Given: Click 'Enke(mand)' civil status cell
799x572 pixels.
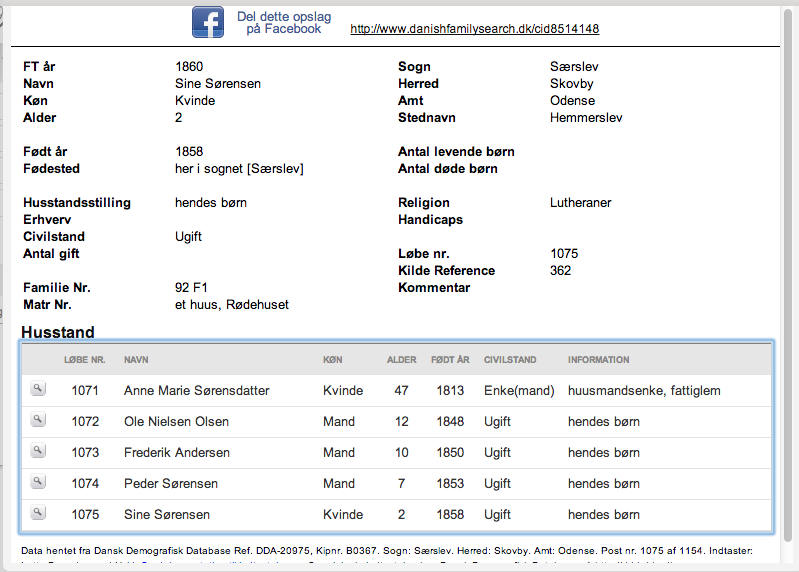Looking at the screenshot, I should (x=519, y=391).
